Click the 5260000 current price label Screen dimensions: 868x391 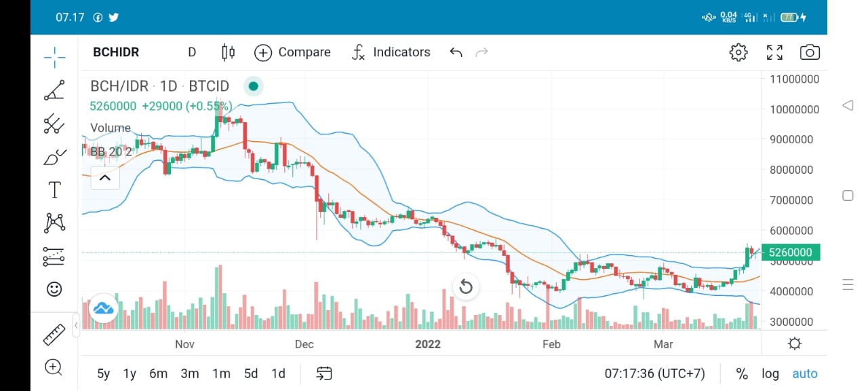point(791,253)
